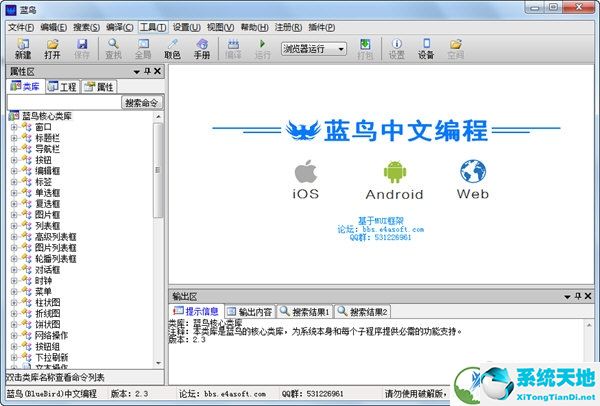Switch to the 输出内容 tab

[x=249, y=312]
